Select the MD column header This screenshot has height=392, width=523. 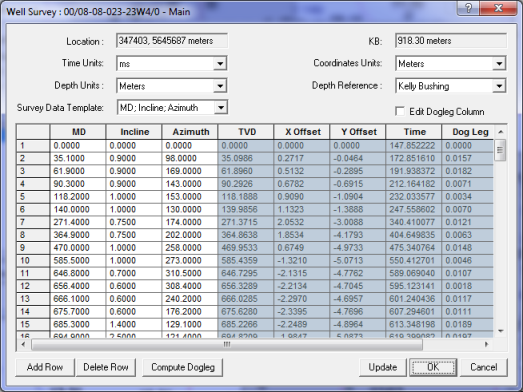tap(78, 132)
